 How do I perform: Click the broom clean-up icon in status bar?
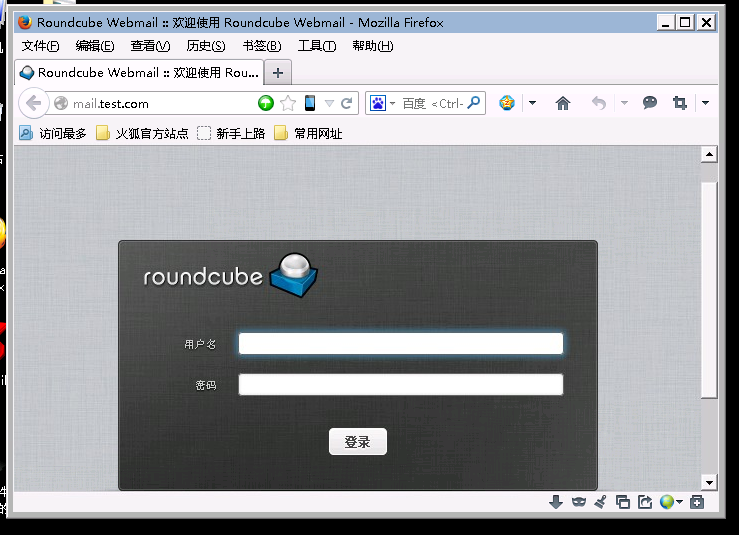pyautogui.click(x=600, y=502)
